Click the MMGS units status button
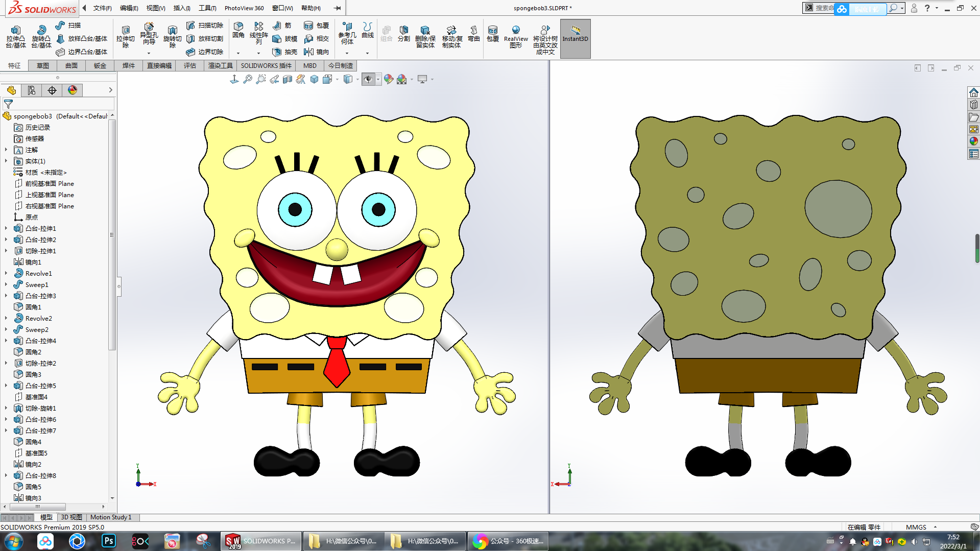The width and height of the screenshot is (980, 551). [916, 527]
